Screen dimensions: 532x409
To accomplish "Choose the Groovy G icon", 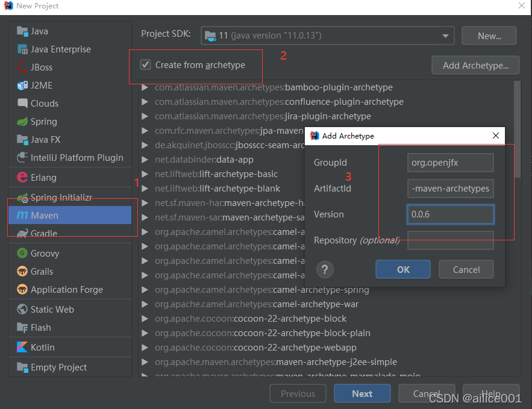I will tap(22, 253).
